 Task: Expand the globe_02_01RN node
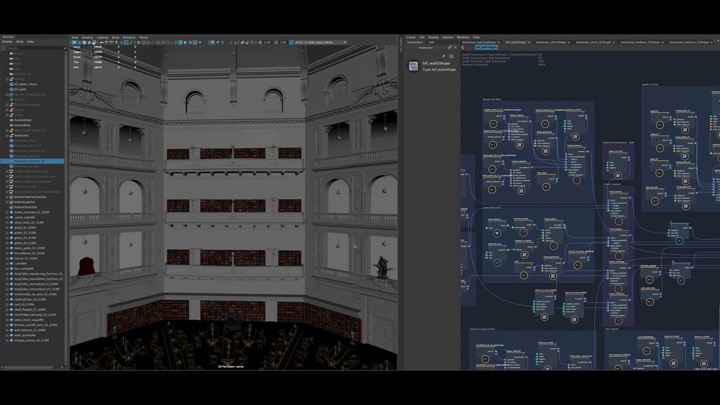(x=7, y=233)
